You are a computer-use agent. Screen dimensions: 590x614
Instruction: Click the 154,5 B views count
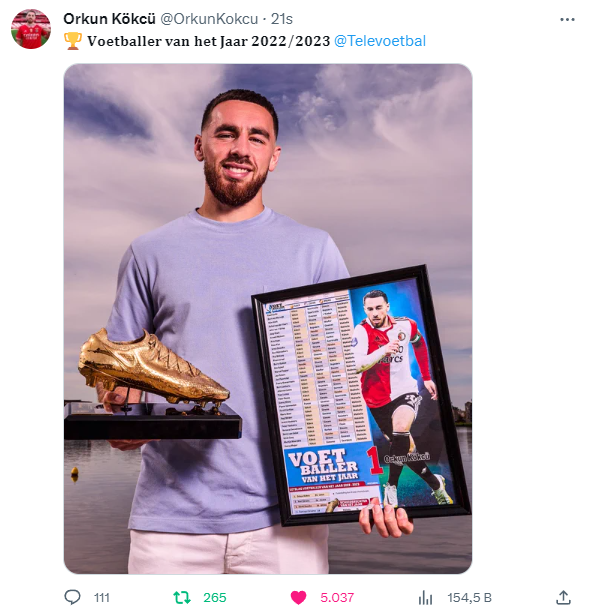(469, 598)
